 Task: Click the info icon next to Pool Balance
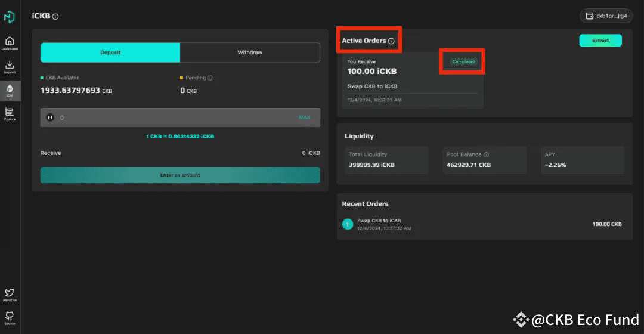486,154
